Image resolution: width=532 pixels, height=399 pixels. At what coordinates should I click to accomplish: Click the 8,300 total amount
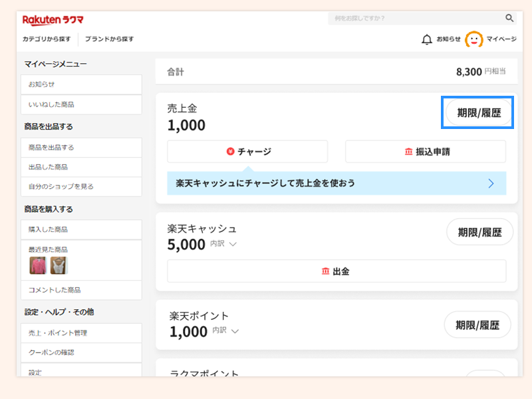click(x=469, y=72)
